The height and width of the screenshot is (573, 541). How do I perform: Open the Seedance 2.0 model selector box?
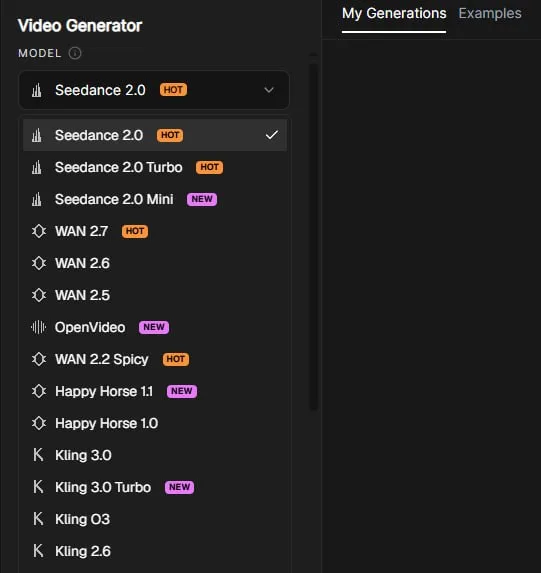tap(154, 90)
